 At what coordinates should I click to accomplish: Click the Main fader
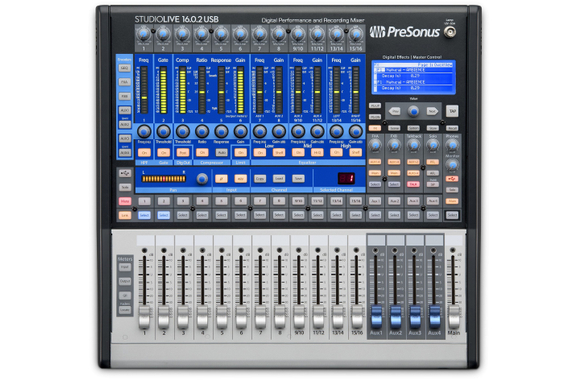coord(453,318)
